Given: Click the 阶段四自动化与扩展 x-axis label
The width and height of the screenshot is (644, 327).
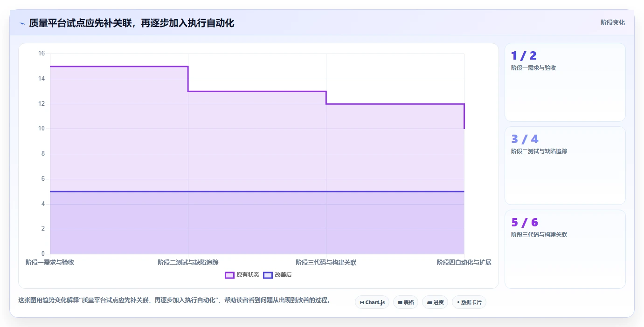Looking at the screenshot, I should [x=464, y=262].
